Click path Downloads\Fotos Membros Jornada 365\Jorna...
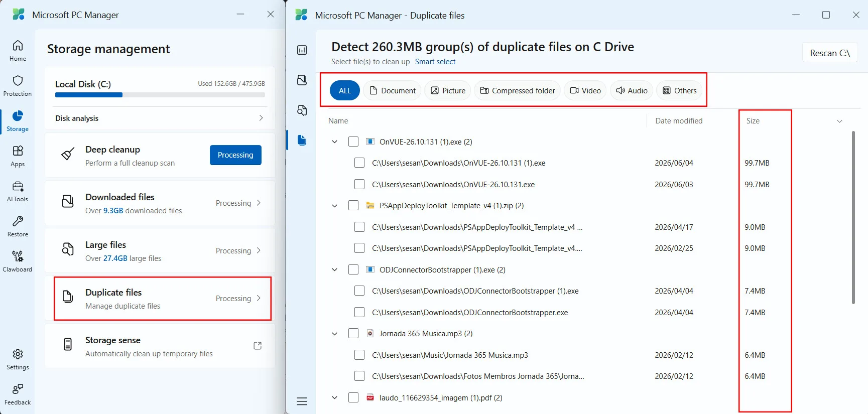The image size is (868, 414). [478, 376]
